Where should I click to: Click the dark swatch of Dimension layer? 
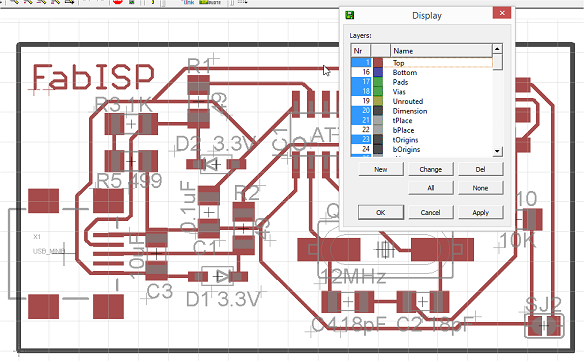click(378, 111)
